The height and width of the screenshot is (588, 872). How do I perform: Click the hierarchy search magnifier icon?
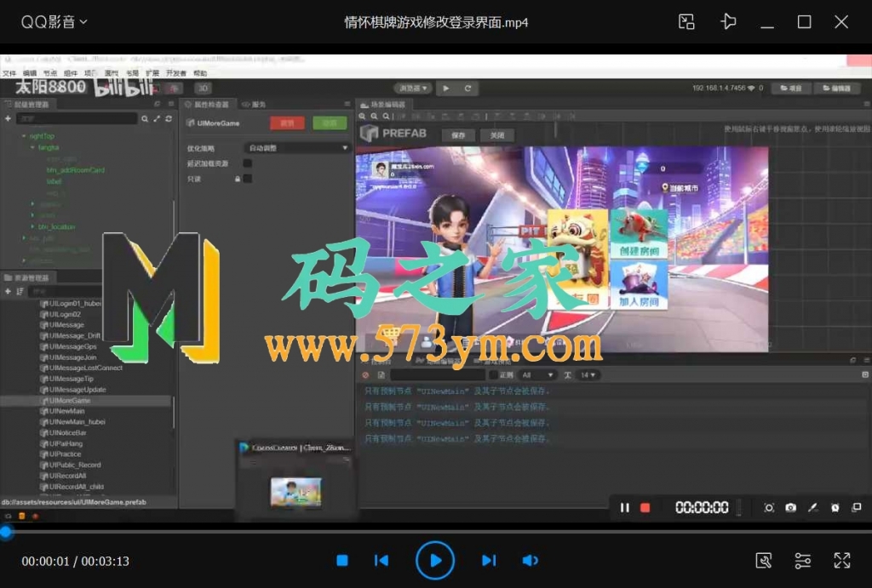click(145, 118)
